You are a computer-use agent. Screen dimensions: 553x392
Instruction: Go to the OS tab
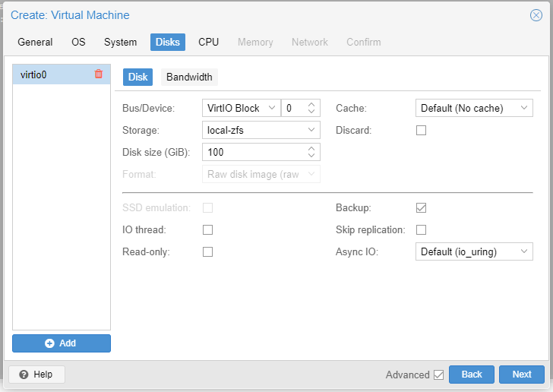tap(78, 42)
